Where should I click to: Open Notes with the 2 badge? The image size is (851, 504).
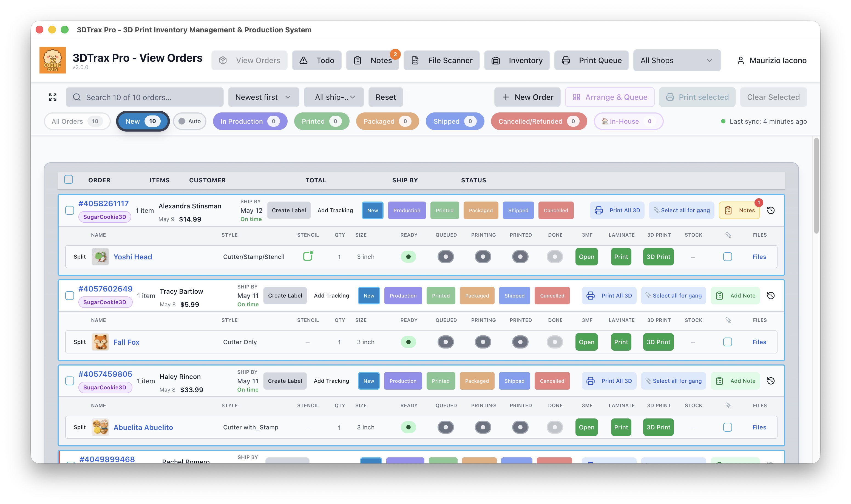point(372,60)
